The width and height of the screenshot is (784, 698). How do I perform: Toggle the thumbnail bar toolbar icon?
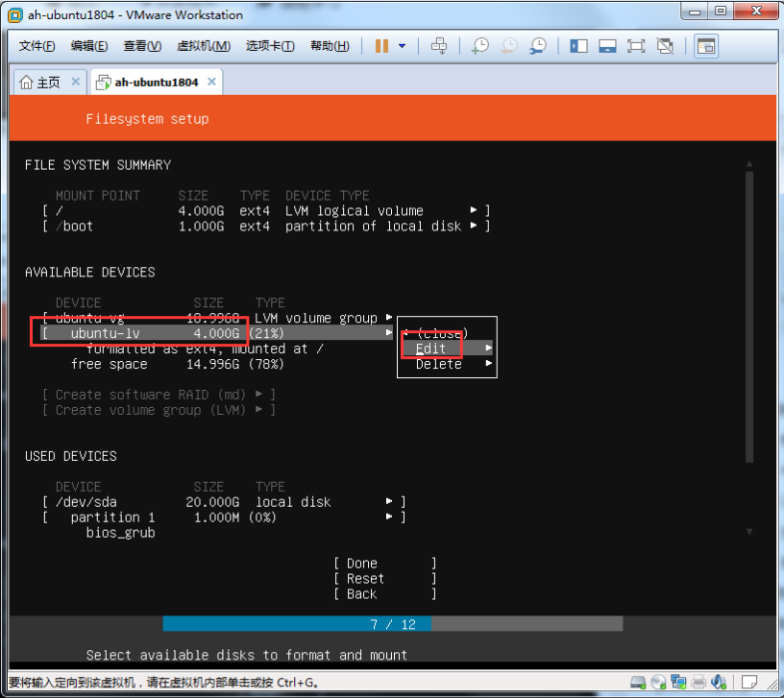pos(607,46)
